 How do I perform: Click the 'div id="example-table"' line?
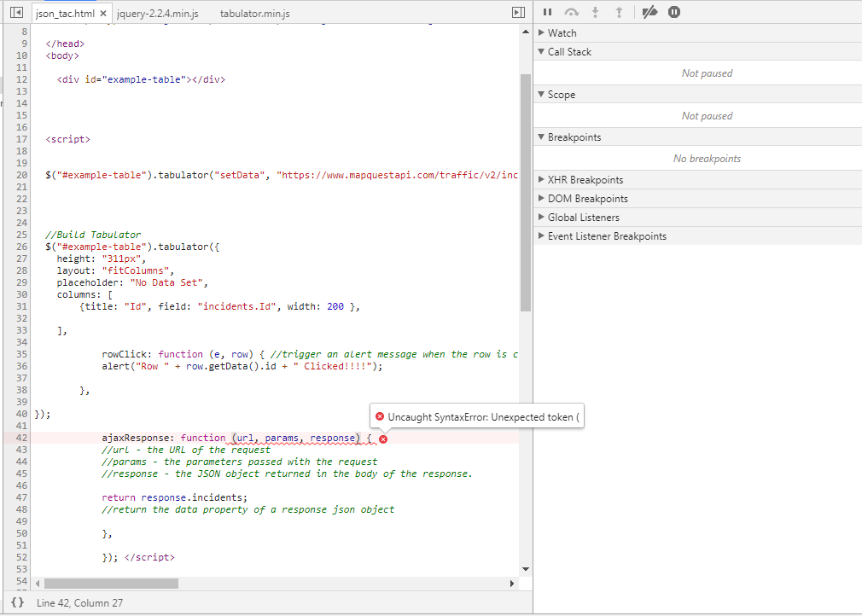(x=142, y=79)
